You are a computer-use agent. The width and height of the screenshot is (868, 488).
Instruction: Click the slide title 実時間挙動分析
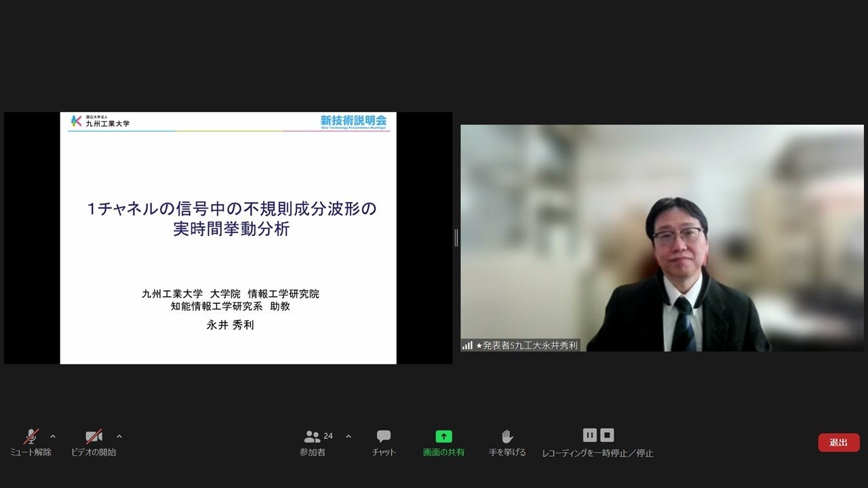[x=231, y=230]
